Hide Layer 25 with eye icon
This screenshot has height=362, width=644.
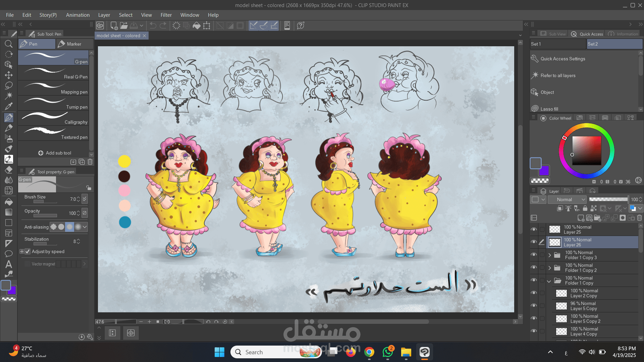click(534, 229)
